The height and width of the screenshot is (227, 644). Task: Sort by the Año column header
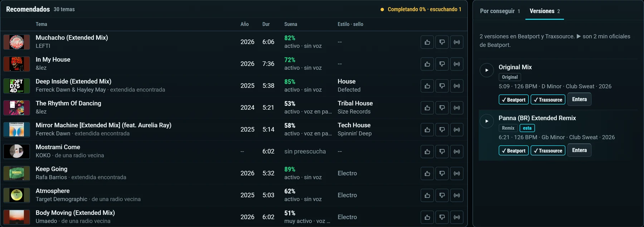[x=244, y=24]
